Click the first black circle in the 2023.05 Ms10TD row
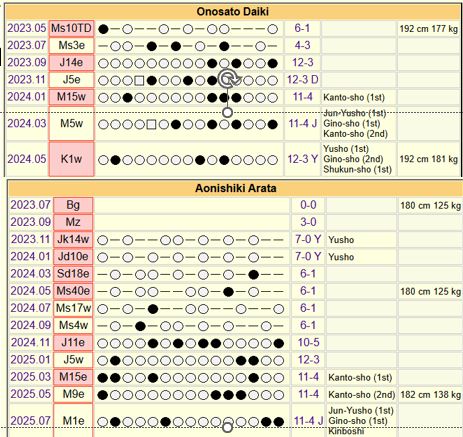This screenshot has height=437, width=463. [103, 29]
